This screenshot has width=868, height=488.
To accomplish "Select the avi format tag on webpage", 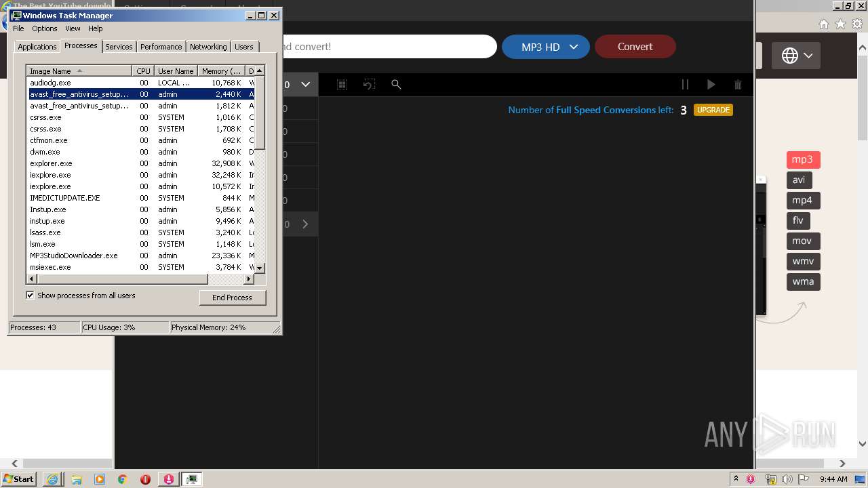I will (x=800, y=180).
